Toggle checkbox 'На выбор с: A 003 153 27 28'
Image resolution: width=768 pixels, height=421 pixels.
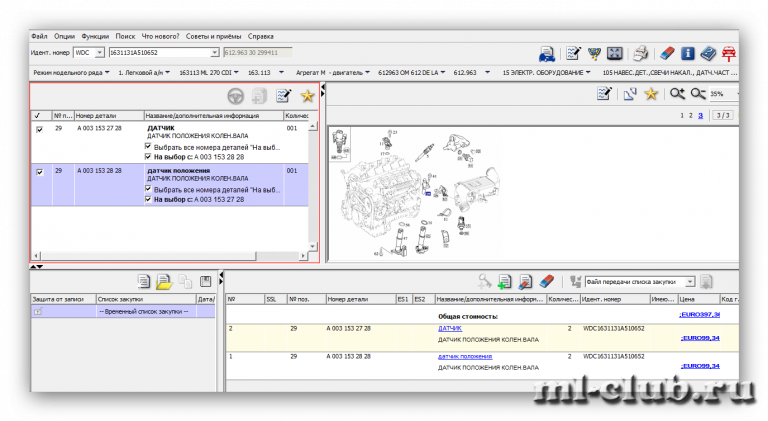coord(148,199)
